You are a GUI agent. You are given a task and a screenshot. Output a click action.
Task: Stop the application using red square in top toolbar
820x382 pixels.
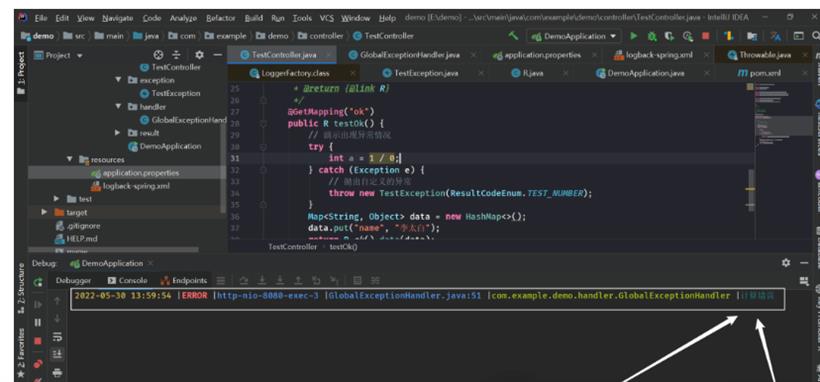705,36
